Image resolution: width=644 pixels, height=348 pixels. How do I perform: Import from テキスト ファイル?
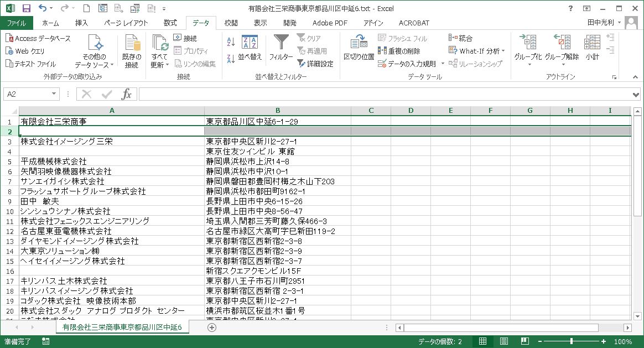30,64
